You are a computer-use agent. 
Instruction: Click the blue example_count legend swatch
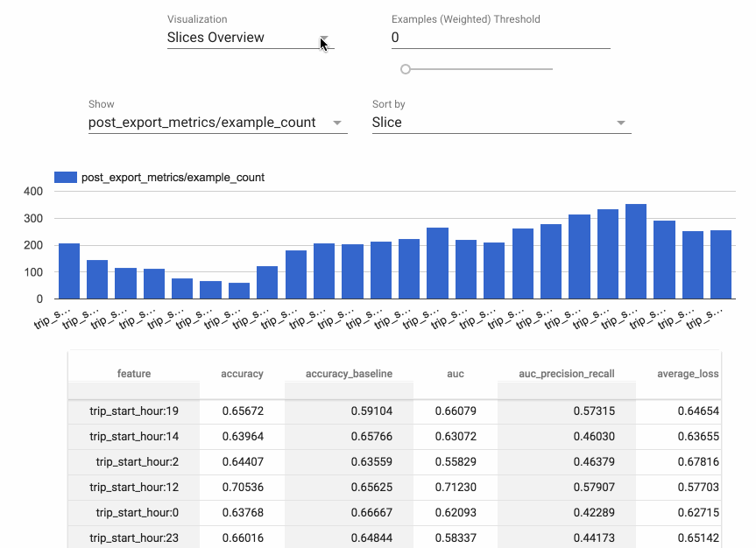click(x=65, y=176)
